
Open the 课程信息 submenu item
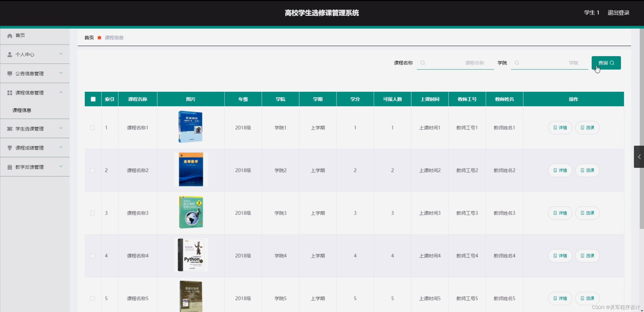[x=22, y=110]
